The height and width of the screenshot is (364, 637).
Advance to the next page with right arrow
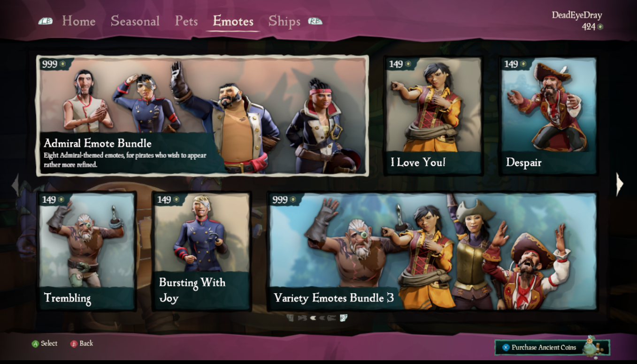coord(620,184)
